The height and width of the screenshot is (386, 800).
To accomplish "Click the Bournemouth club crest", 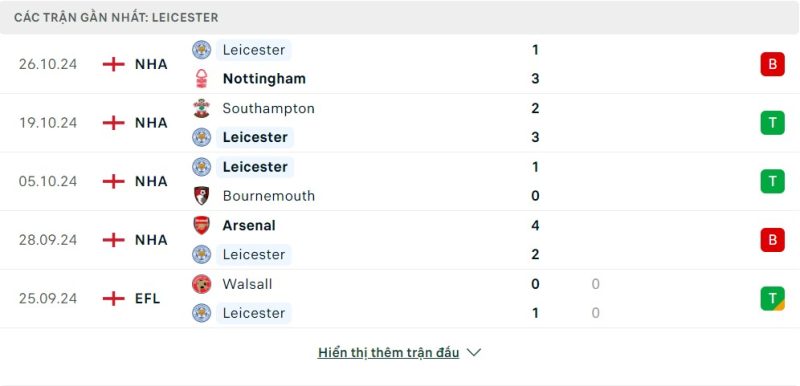I will click(202, 196).
